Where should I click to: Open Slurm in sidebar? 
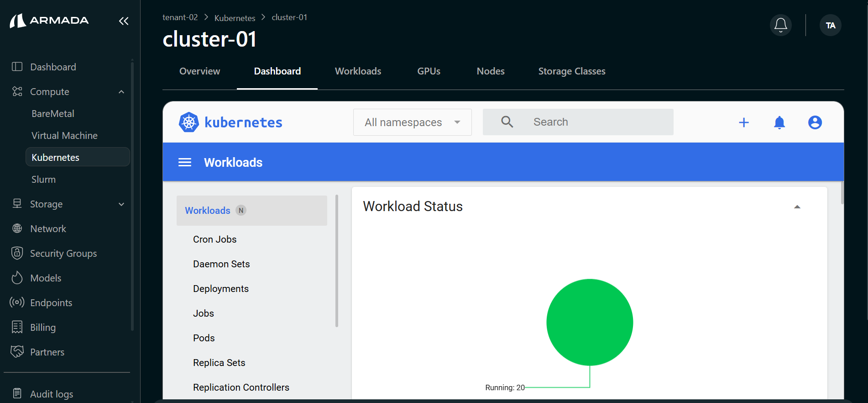coord(43,179)
